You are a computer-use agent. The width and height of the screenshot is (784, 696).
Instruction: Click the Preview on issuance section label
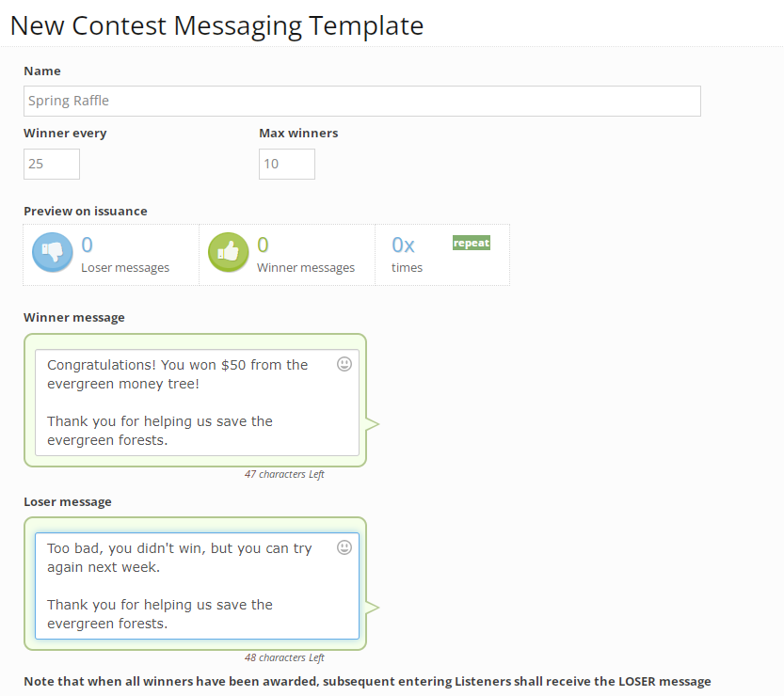(x=86, y=211)
